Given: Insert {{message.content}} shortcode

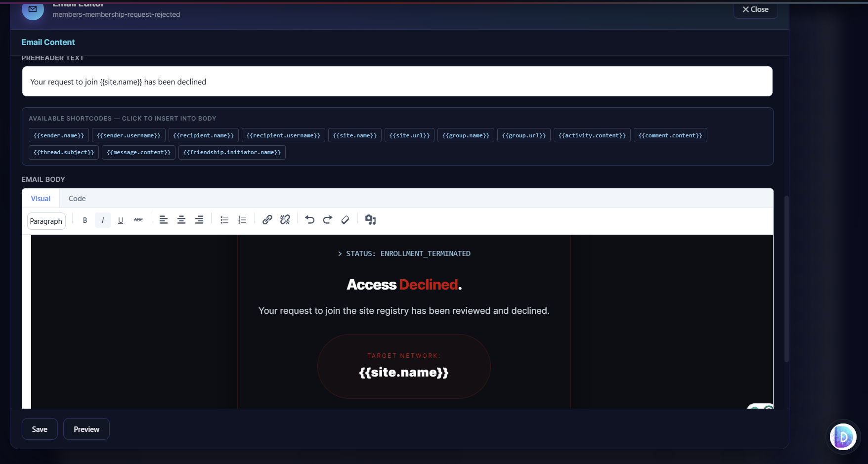Looking at the screenshot, I should pyautogui.click(x=138, y=152).
